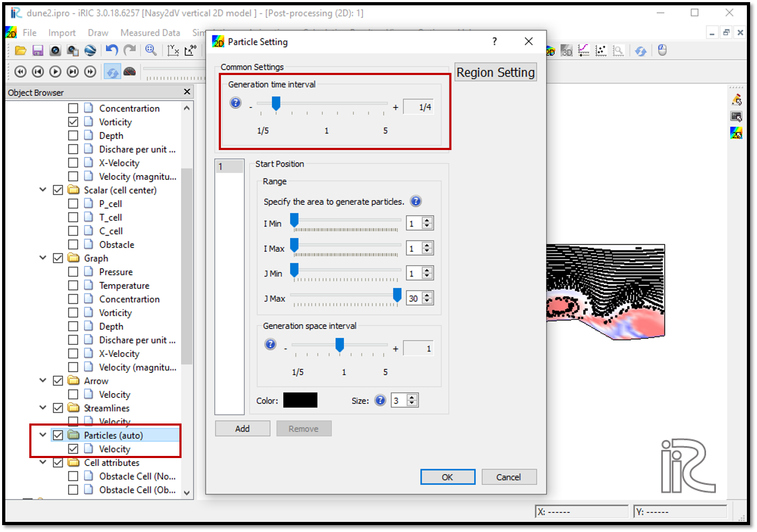Cancel the Particle Setting dialog
This screenshot has width=757, height=532.
point(508,477)
